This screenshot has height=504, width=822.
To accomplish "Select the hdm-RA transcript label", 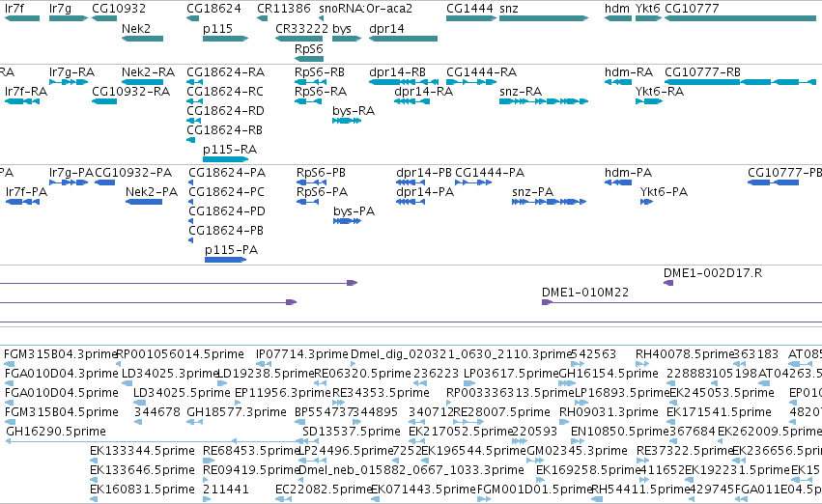I will (x=629, y=71).
